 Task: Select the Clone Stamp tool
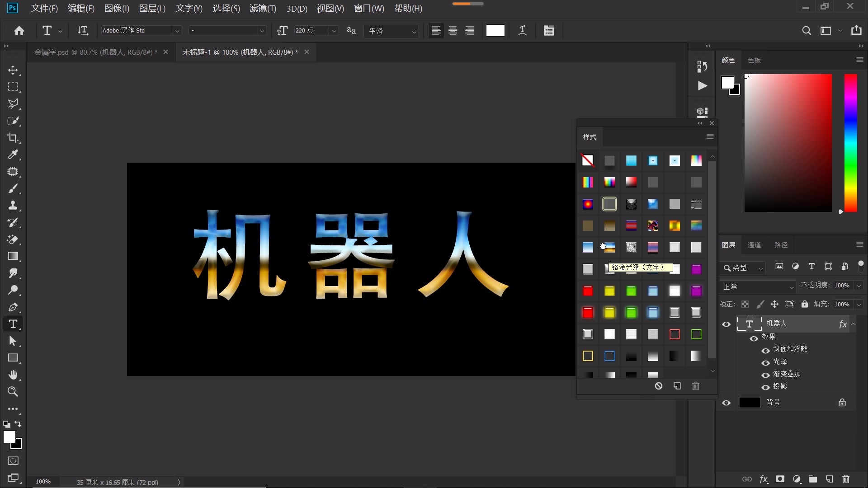13,206
